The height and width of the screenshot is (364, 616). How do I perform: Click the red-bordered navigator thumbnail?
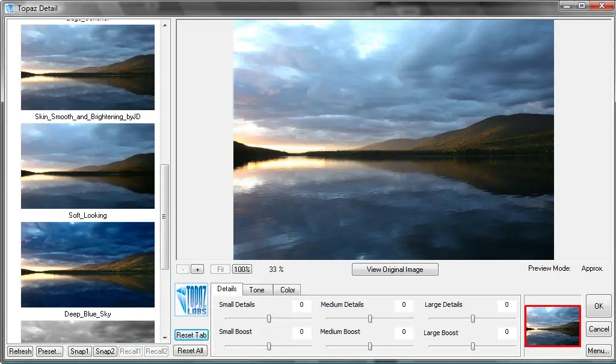click(x=552, y=326)
